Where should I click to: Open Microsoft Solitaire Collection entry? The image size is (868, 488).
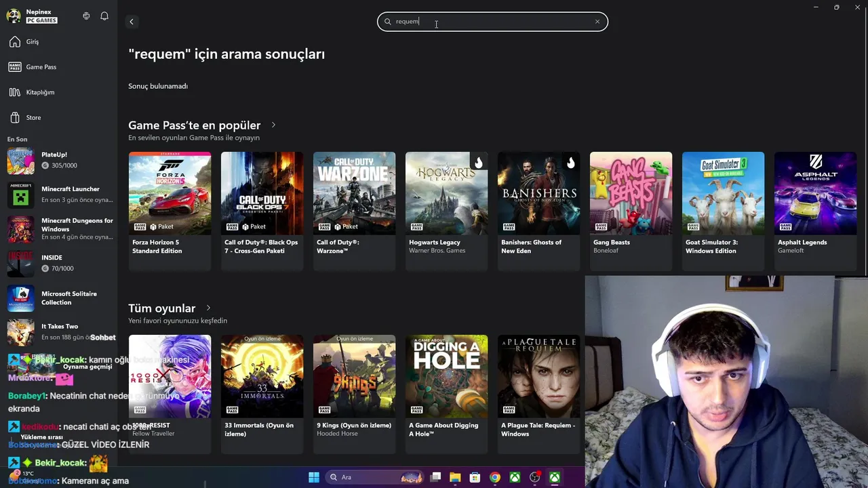(58, 298)
